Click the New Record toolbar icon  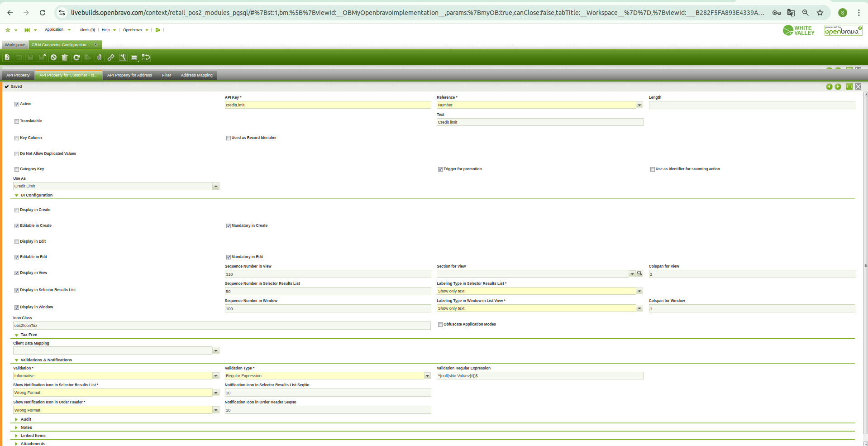coord(7,58)
